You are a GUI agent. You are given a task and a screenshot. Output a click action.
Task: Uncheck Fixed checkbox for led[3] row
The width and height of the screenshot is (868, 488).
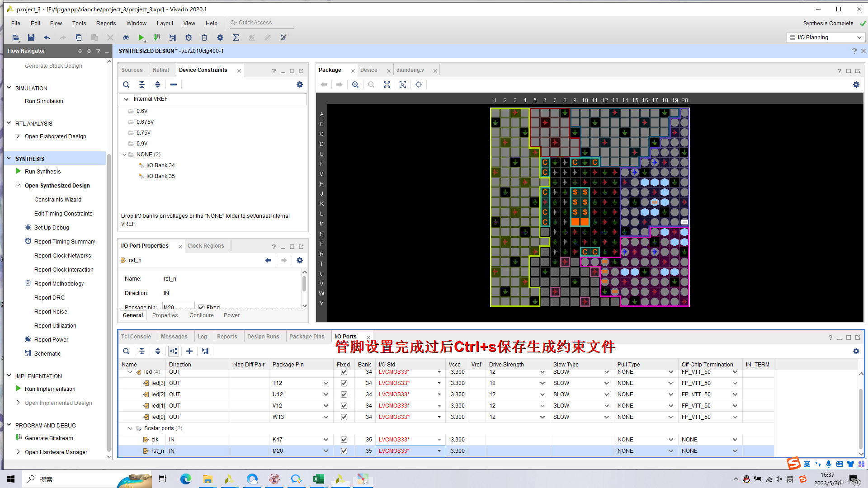(344, 383)
